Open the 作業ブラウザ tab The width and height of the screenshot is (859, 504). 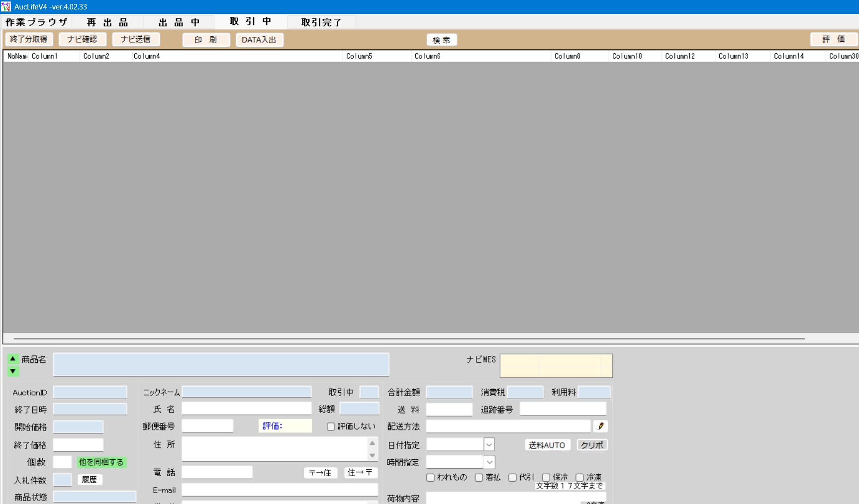[36, 22]
